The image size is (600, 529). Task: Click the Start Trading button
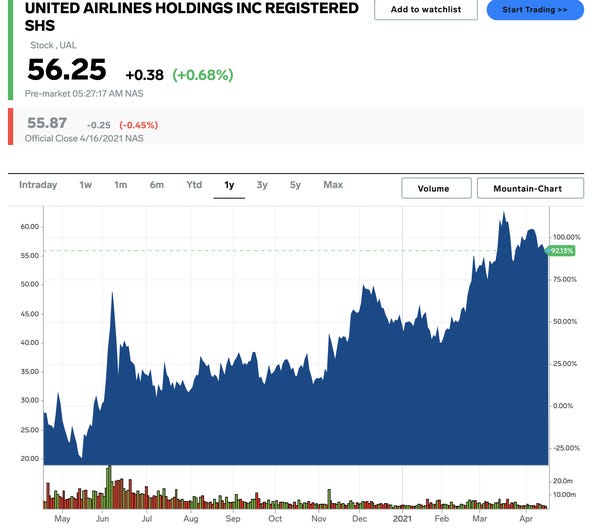[535, 10]
